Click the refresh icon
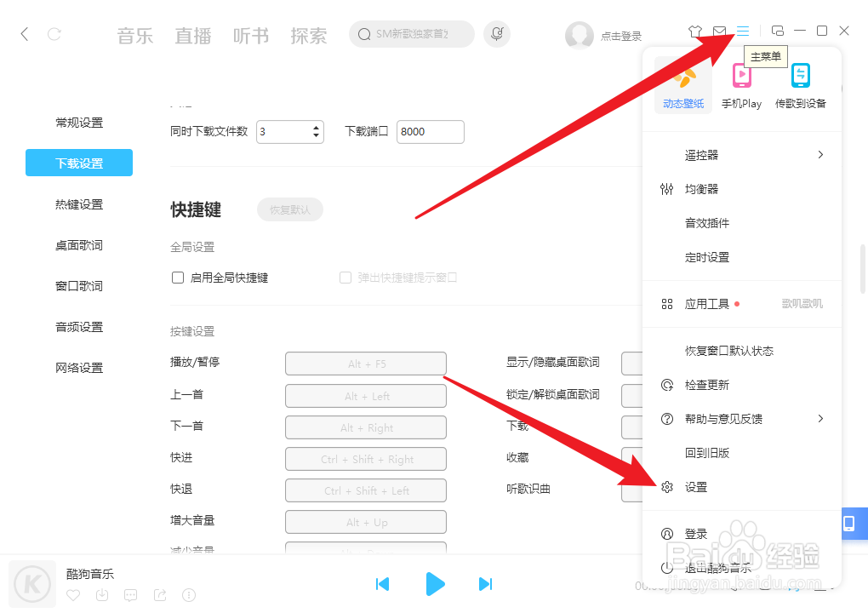 pyautogui.click(x=54, y=34)
